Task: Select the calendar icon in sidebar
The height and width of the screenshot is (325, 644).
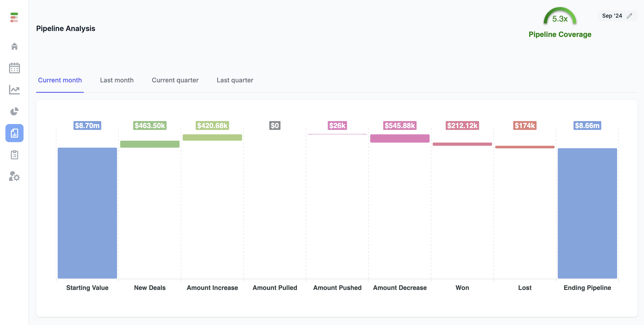Action: (x=14, y=68)
